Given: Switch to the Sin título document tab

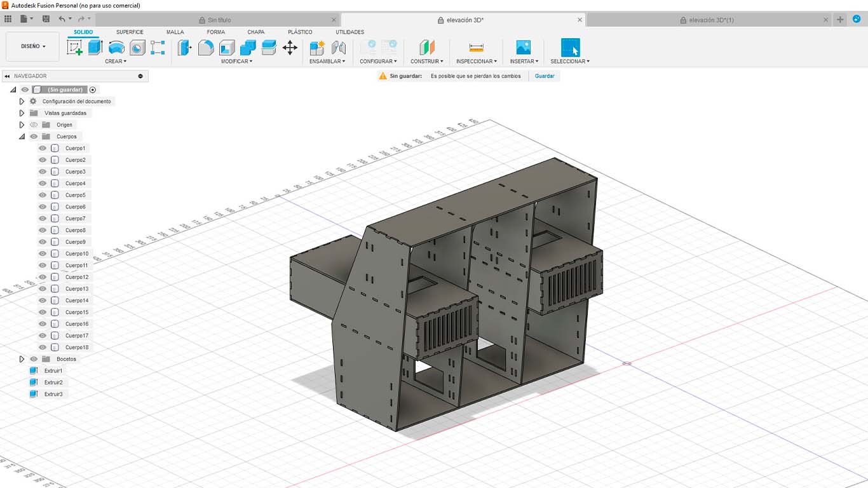Looking at the screenshot, I should (x=220, y=20).
